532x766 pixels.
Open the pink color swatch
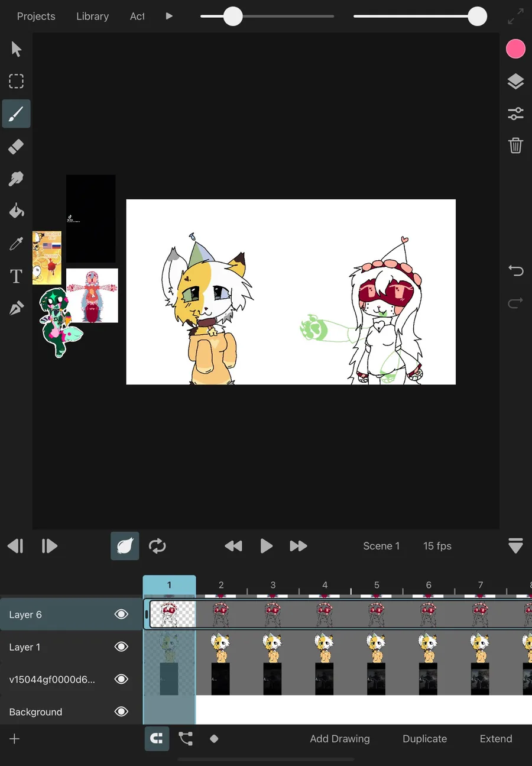tap(515, 49)
